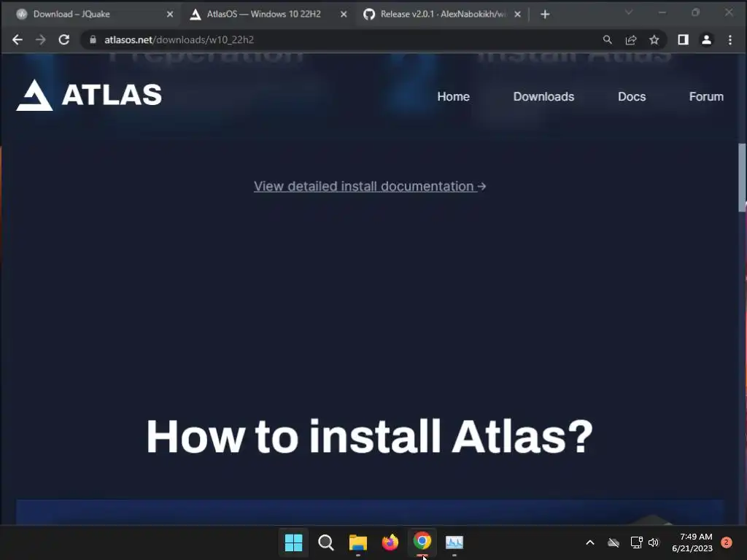
Task: Share this page icon
Action: tap(631, 40)
